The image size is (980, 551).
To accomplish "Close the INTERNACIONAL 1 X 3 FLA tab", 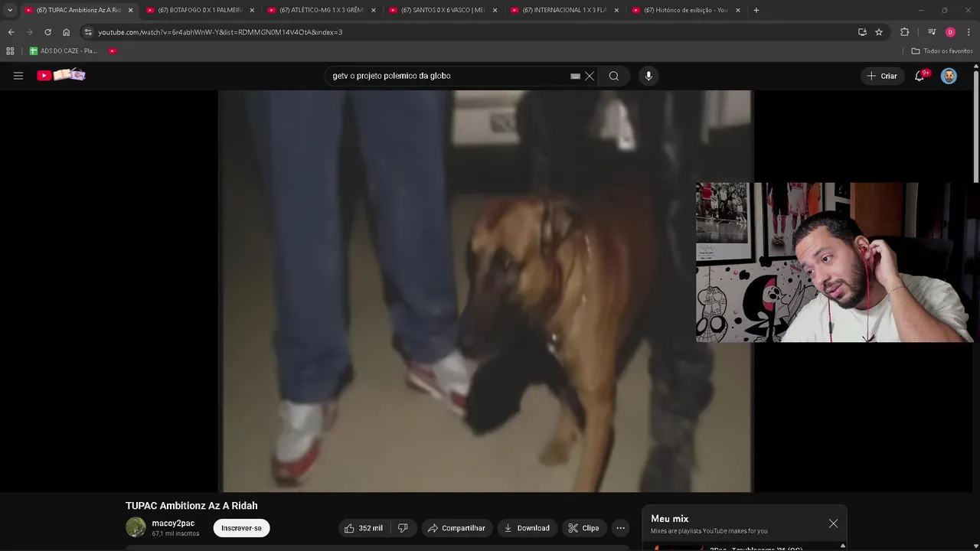I will pyautogui.click(x=616, y=10).
